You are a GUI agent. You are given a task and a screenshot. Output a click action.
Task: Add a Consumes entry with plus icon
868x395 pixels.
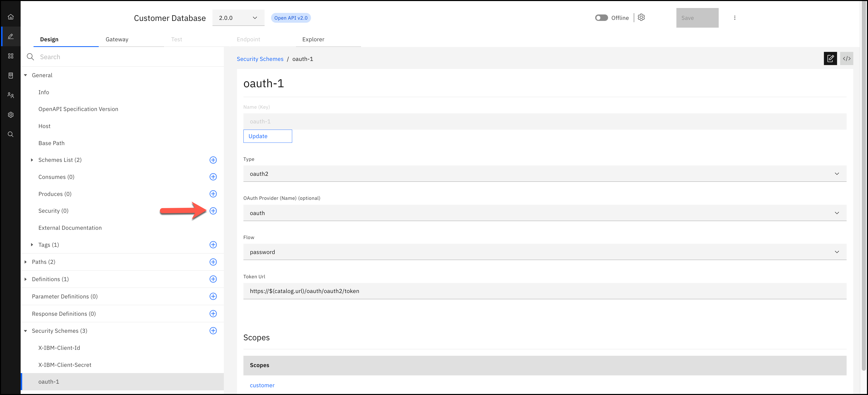(x=213, y=177)
